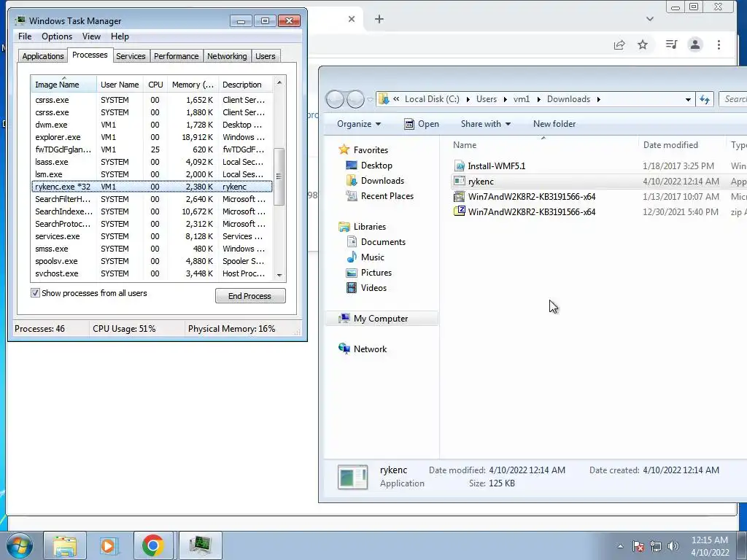Open Music library
The width and height of the screenshot is (747, 560).
coord(372,257)
